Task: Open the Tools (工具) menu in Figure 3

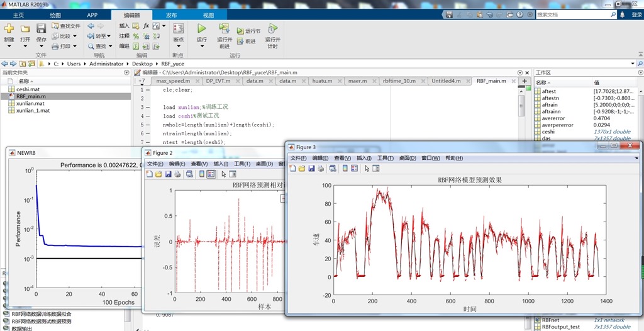Action: [x=386, y=159]
